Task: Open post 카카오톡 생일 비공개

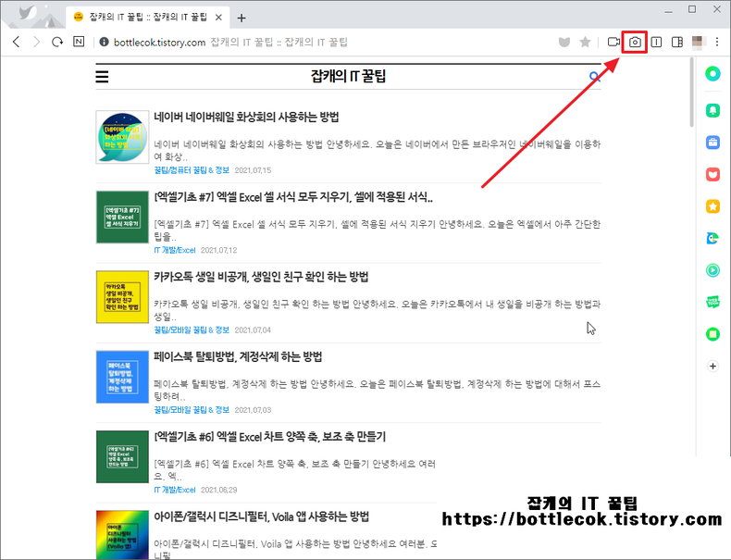Action: pyautogui.click(x=261, y=277)
